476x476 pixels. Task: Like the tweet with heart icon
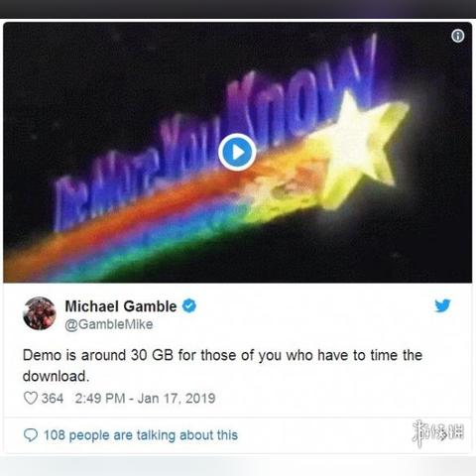pyautogui.click(x=31, y=398)
